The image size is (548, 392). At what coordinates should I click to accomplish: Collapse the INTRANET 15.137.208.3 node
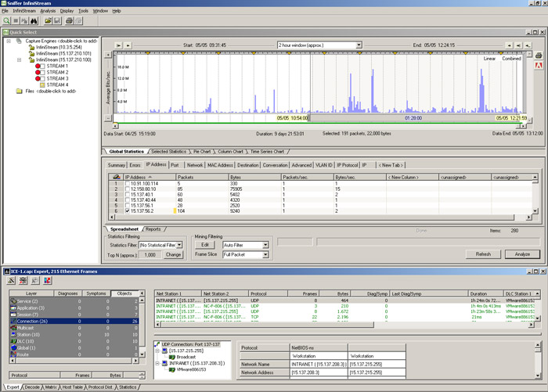[157, 363]
